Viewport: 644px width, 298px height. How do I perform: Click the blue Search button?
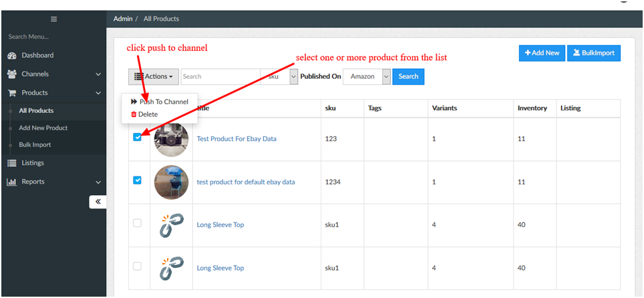408,76
